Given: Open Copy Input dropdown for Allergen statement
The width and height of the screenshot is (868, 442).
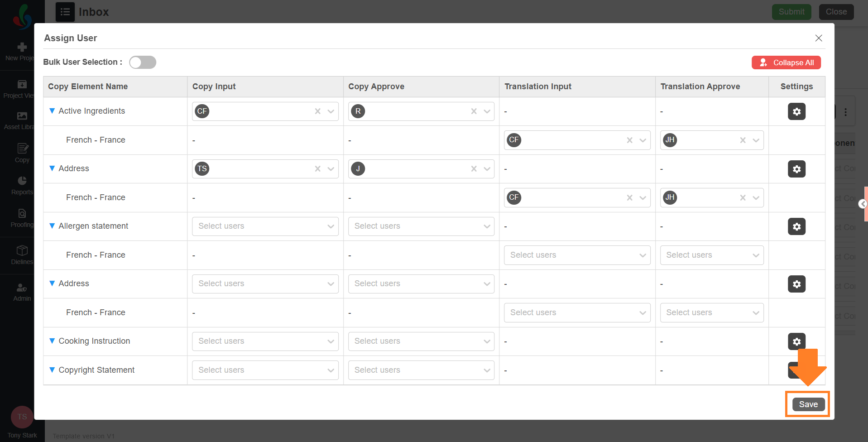Looking at the screenshot, I should pyautogui.click(x=265, y=226).
